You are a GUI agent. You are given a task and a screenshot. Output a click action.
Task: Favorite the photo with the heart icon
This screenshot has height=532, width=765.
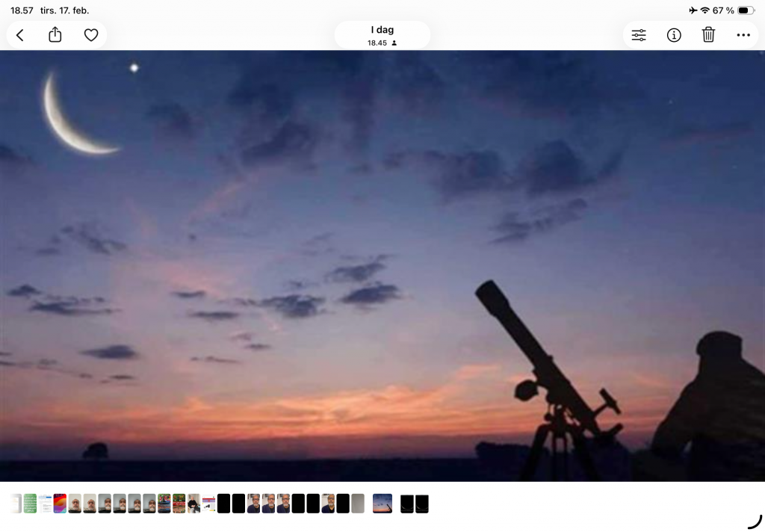91,35
